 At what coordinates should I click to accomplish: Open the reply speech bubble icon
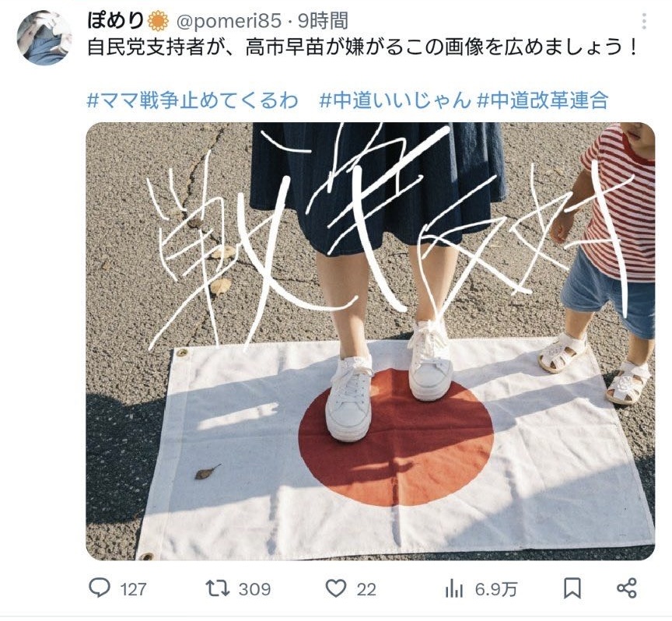(x=100, y=588)
